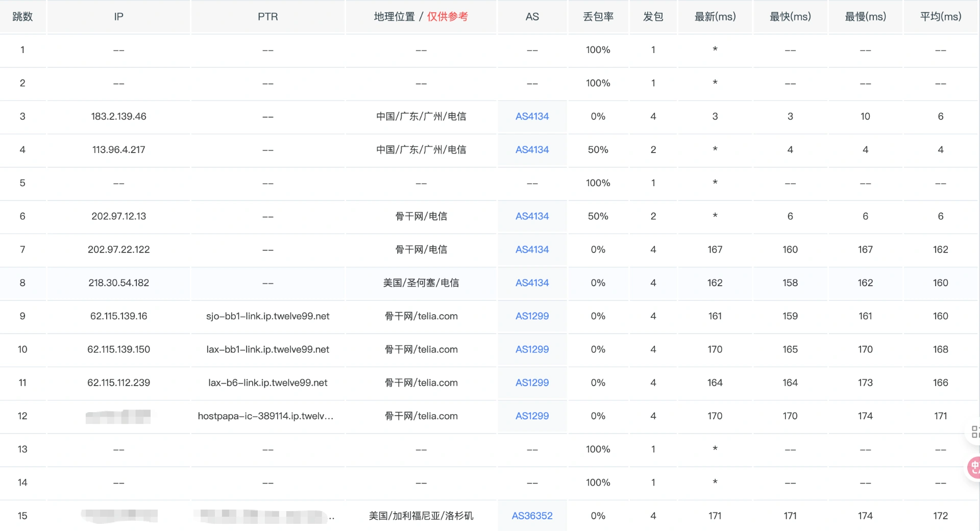
Task: Click location 美国/圣何塞/电信
Action: 421,283
